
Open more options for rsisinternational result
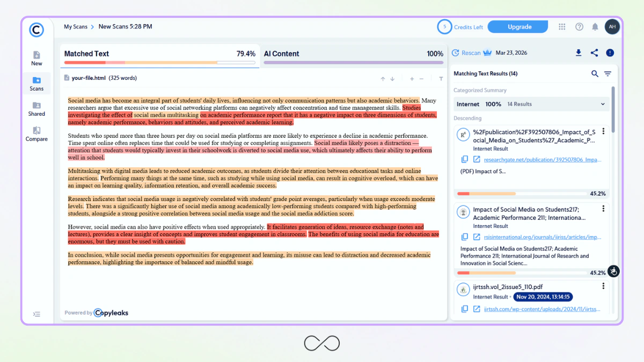pos(603,209)
